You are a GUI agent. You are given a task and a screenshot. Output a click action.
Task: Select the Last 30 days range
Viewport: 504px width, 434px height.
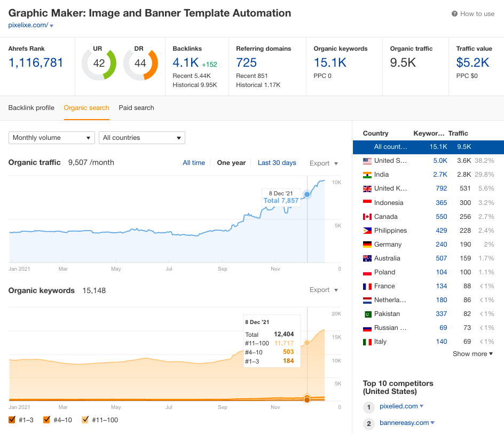pos(277,163)
